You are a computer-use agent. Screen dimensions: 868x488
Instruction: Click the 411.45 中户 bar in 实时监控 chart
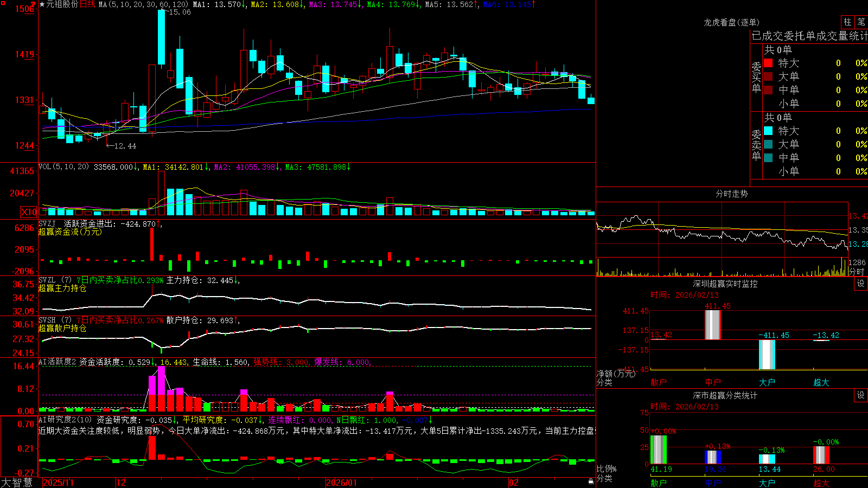pos(713,325)
